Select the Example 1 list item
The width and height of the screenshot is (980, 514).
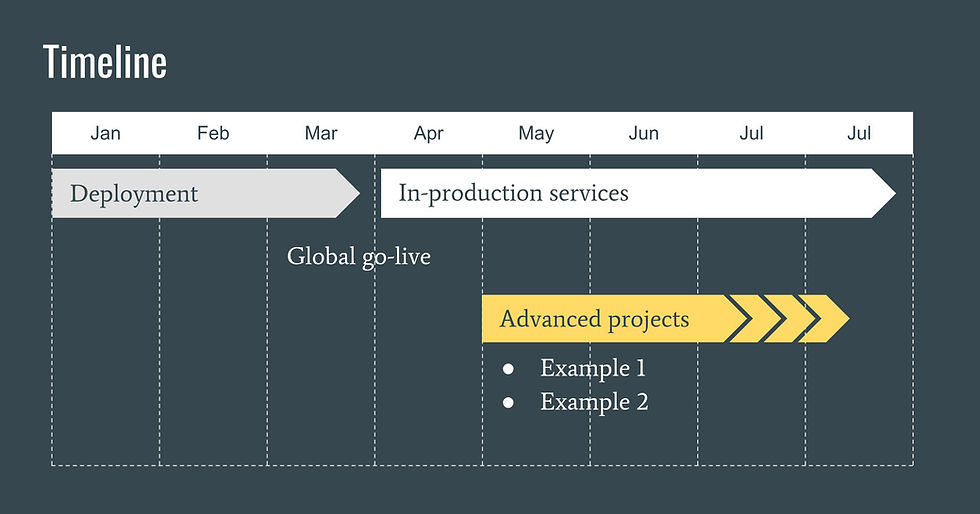tap(593, 368)
